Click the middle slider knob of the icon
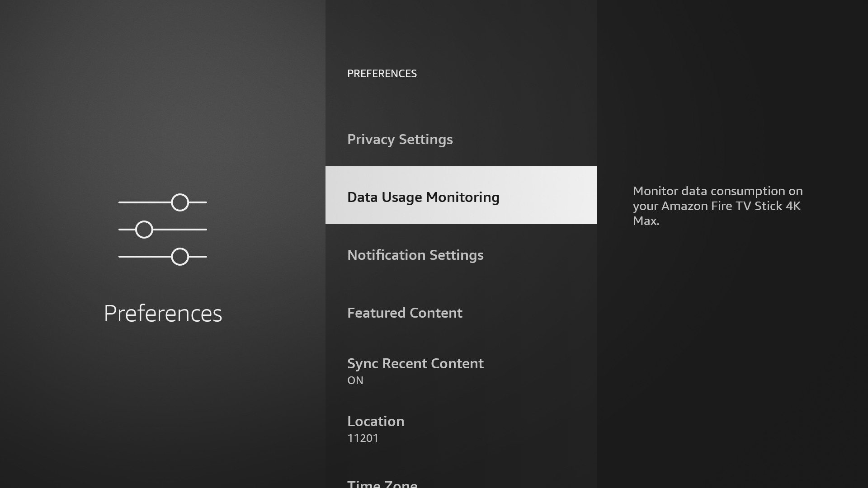Image resolution: width=868 pixels, height=488 pixels. (144, 229)
